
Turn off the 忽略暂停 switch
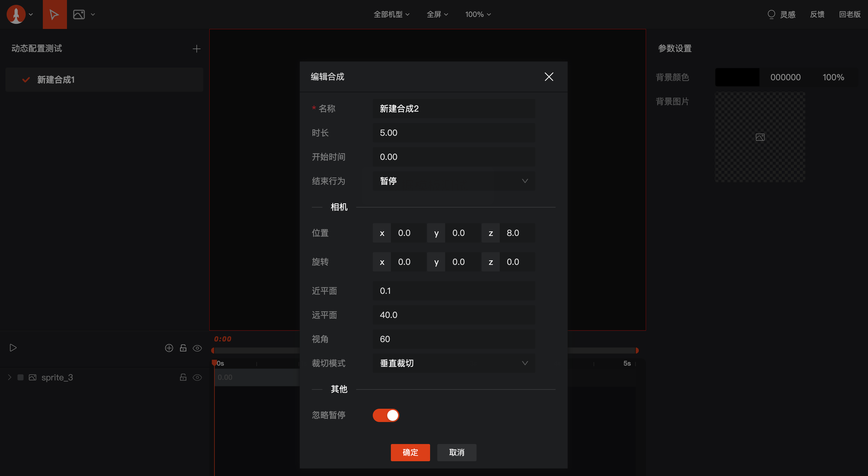pos(385,415)
